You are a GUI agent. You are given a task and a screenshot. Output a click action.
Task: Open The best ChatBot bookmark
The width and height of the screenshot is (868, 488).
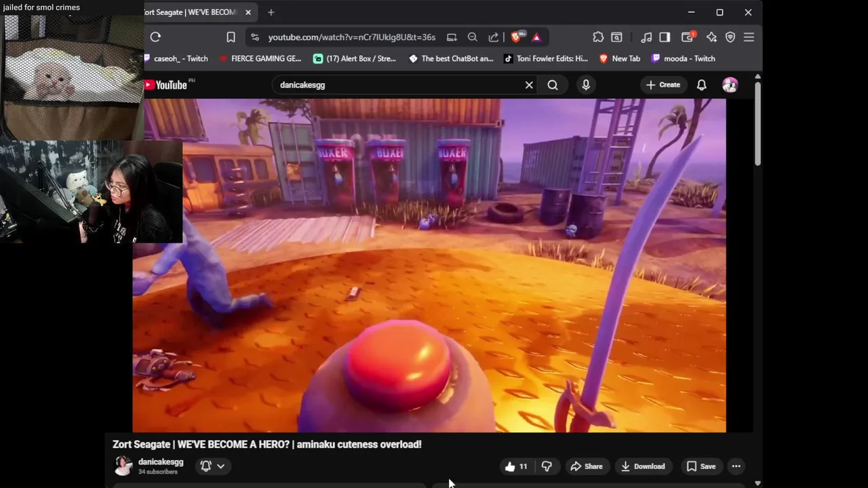[x=451, y=58]
